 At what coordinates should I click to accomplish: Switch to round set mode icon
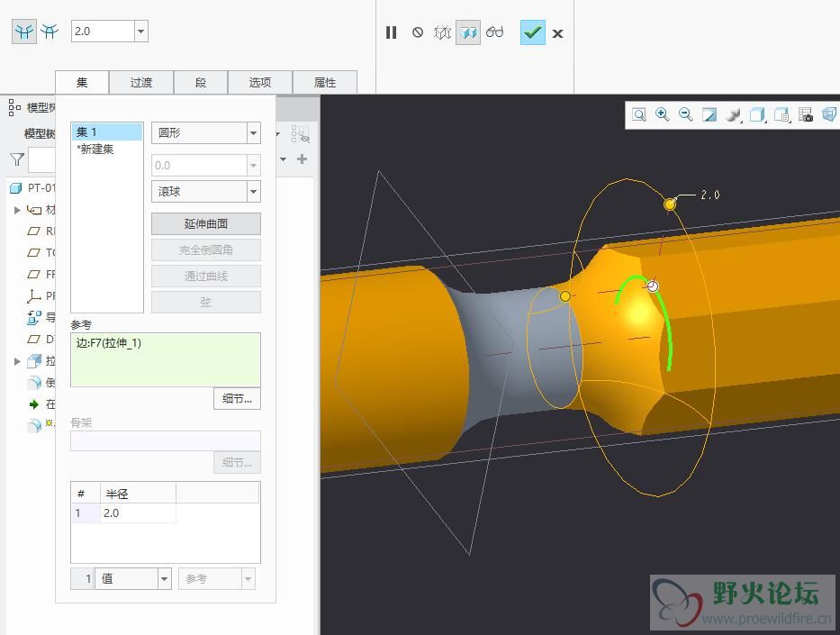(24, 32)
